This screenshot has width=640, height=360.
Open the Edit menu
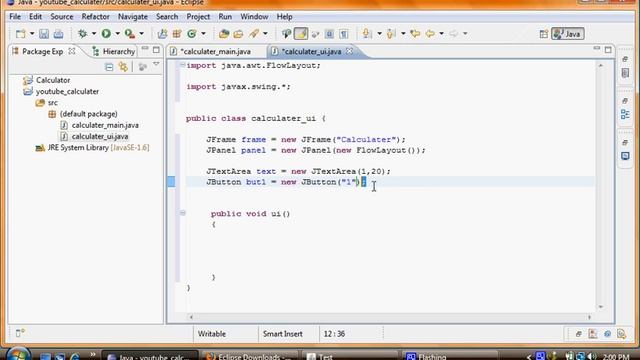36,17
